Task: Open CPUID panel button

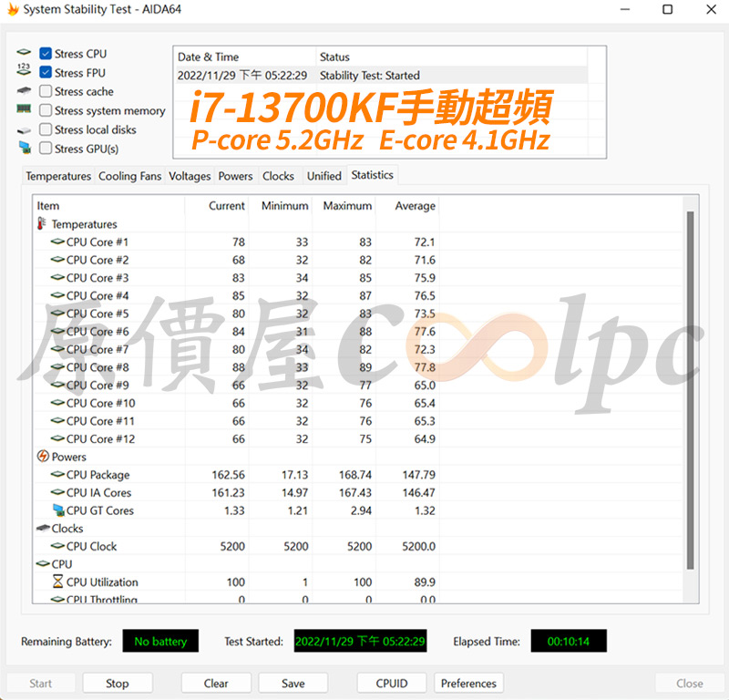Action: (x=392, y=683)
